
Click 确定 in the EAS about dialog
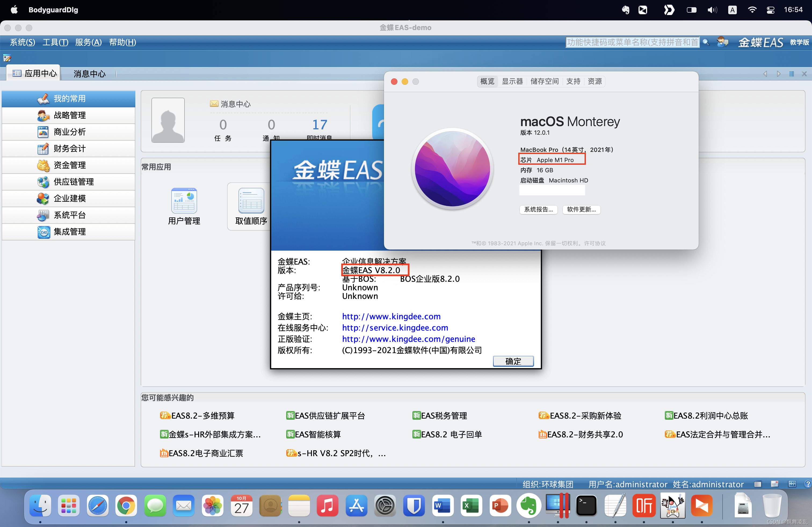513,361
